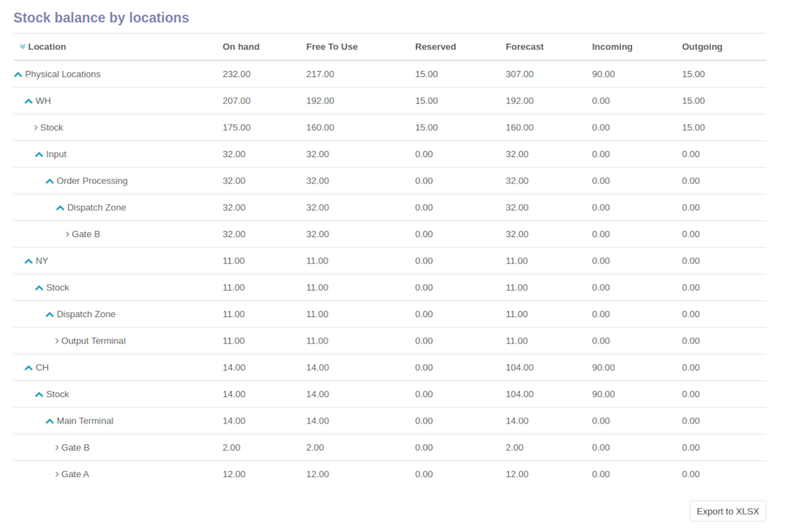Expand the Gate A row
786x532 pixels.
57,474
